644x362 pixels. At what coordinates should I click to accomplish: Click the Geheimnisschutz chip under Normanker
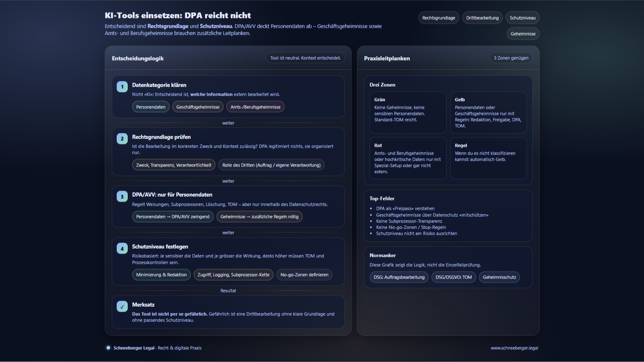point(499,277)
